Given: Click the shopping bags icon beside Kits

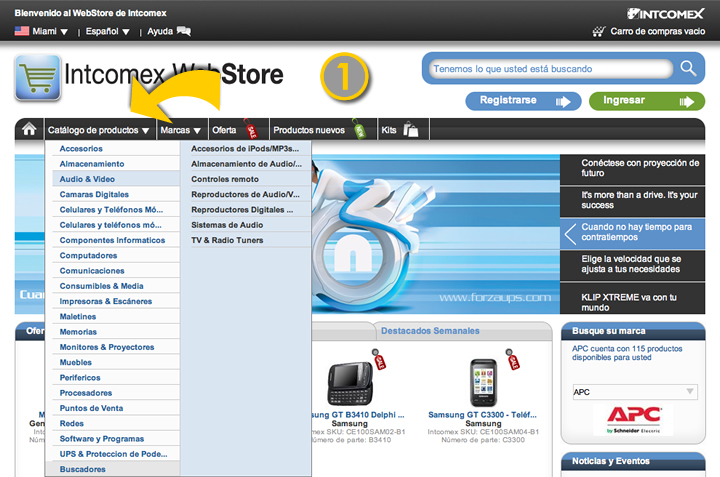Looking at the screenshot, I should pyautogui.click(x=411, y=129).
